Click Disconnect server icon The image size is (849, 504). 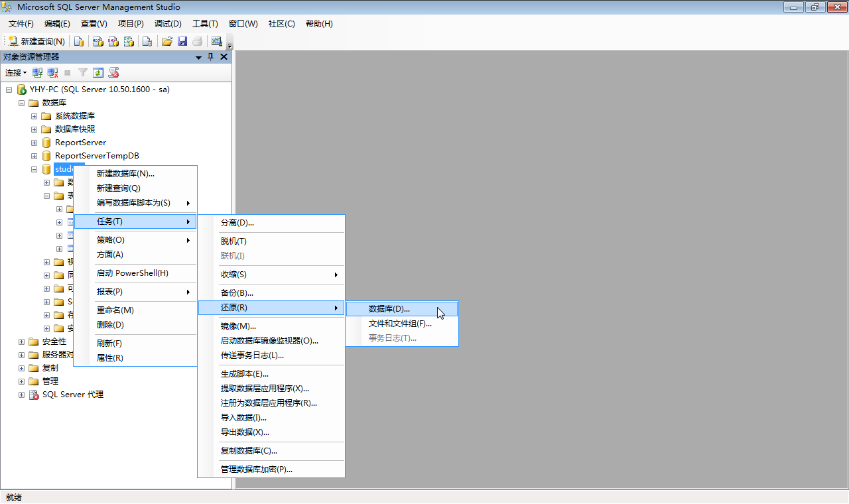(x=52, y=73)
